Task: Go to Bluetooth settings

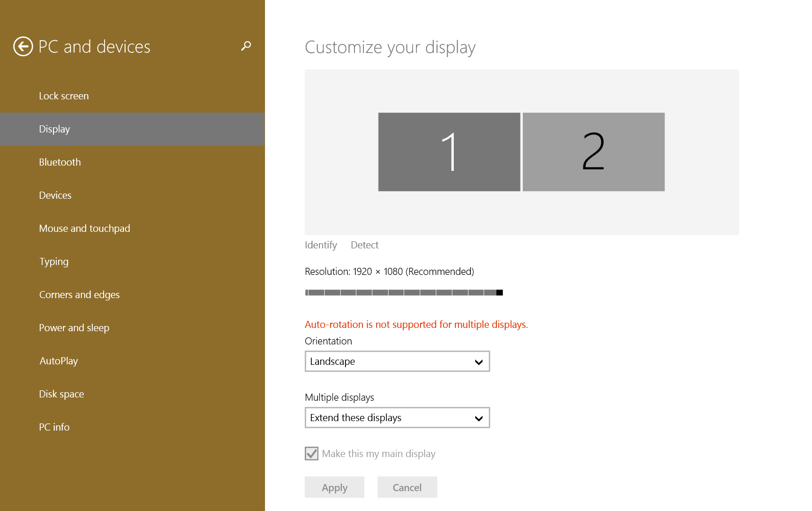Action: (60, 162)
